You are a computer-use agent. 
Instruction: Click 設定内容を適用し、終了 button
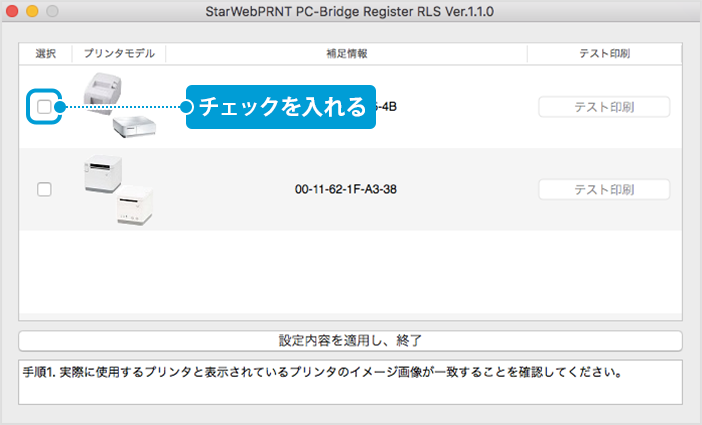pyautogui.click(x=350, y=341)
